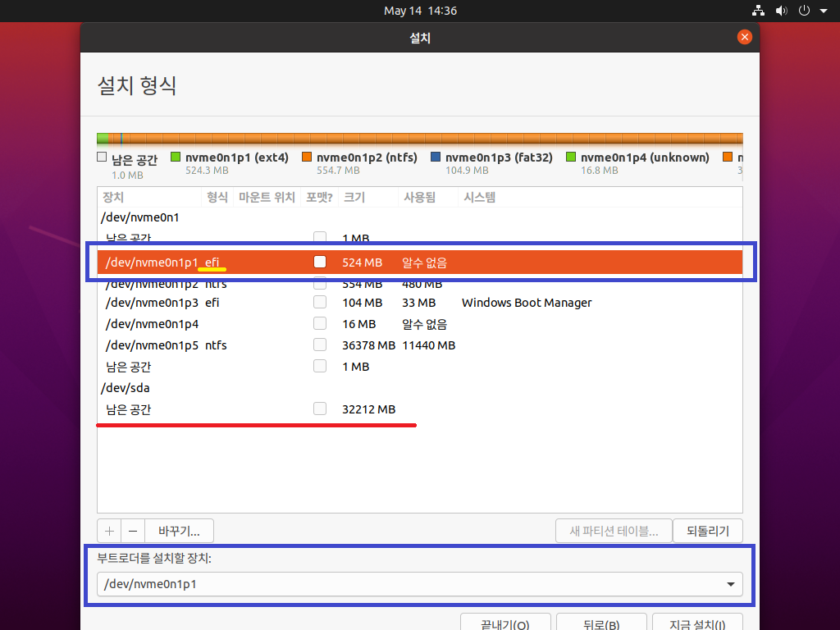This screenshot has width=840, height=630.
Task: Select the /dev/nvme0n1p4 partition row
Action: point(419,324)
